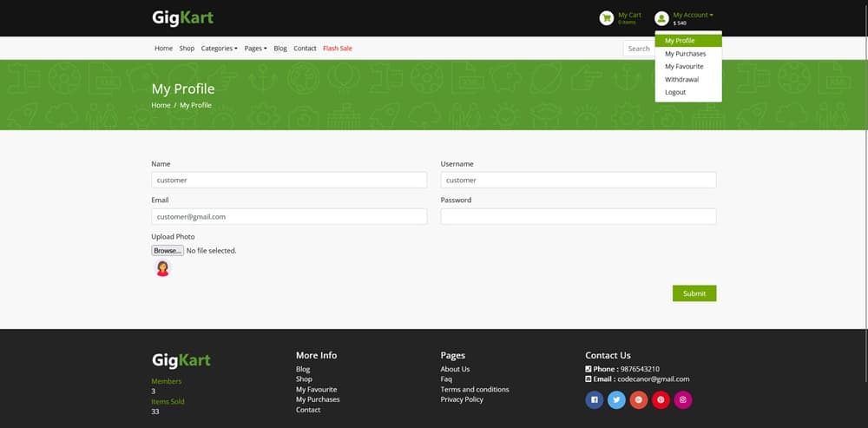Click the shopping cart icon in header

click(x=607, y=18)
